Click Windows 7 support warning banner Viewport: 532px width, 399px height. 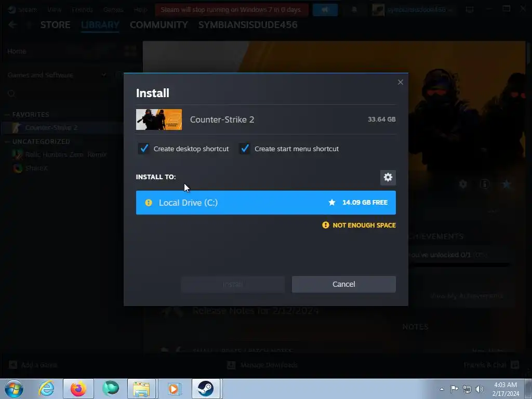tap(231, 9)
